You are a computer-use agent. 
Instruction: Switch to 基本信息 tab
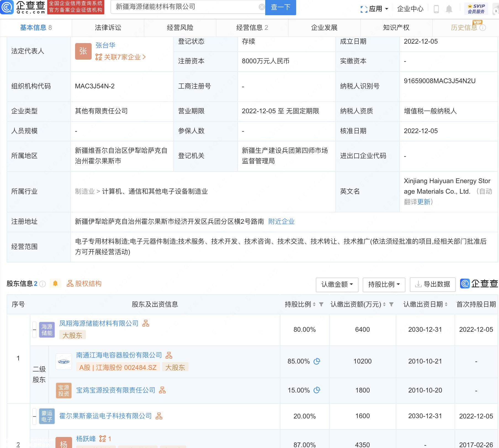click(36, 28)
